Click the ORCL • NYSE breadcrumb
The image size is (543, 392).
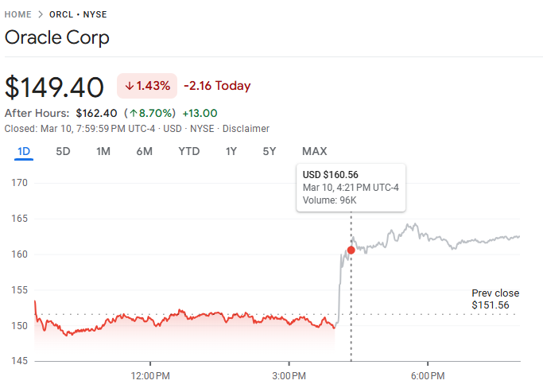point(78,14)
